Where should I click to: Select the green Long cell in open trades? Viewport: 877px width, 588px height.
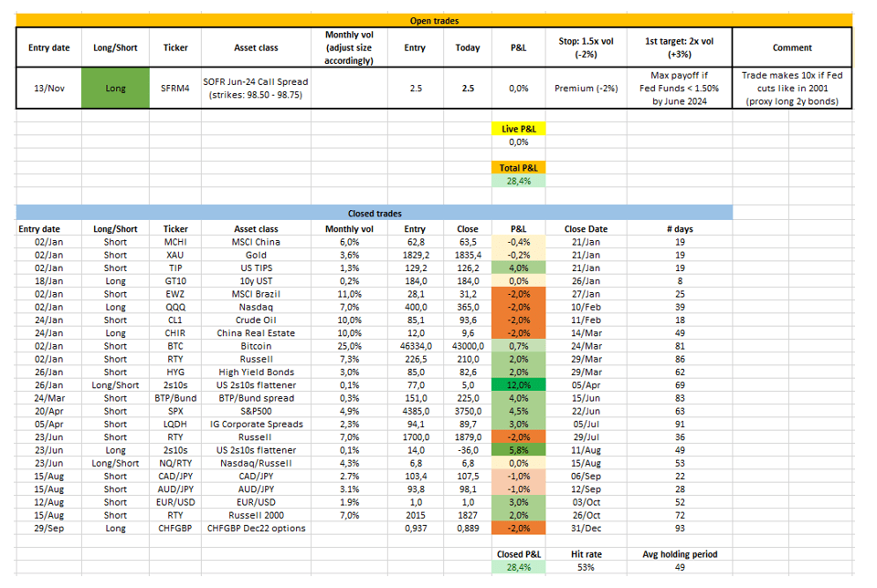(115, 89)
